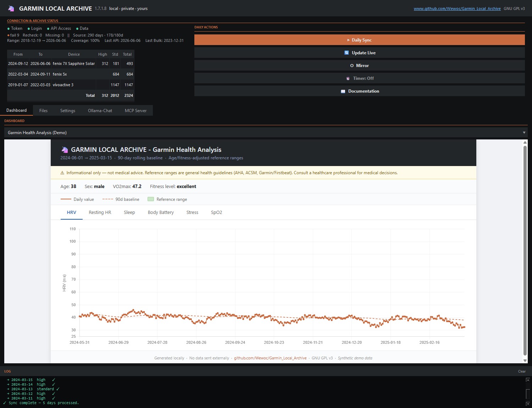The width and height of the screenshot is (532, 408).
Task: Select the HRV chart tab
Action: pyautogui.click(x=72, y=213)
